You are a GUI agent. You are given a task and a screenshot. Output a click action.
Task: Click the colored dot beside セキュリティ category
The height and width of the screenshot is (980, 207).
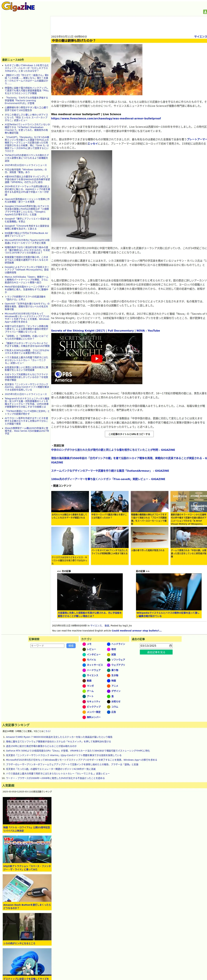[84, 702]
